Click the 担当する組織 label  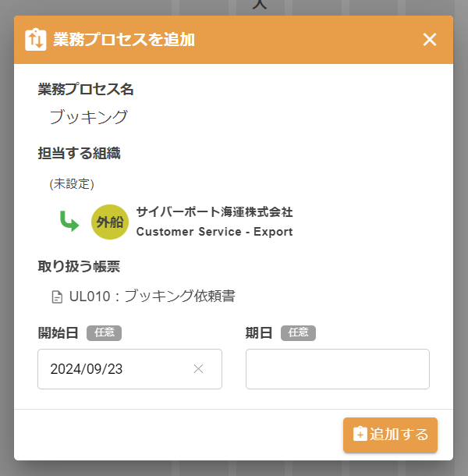(x=80, y=154)
